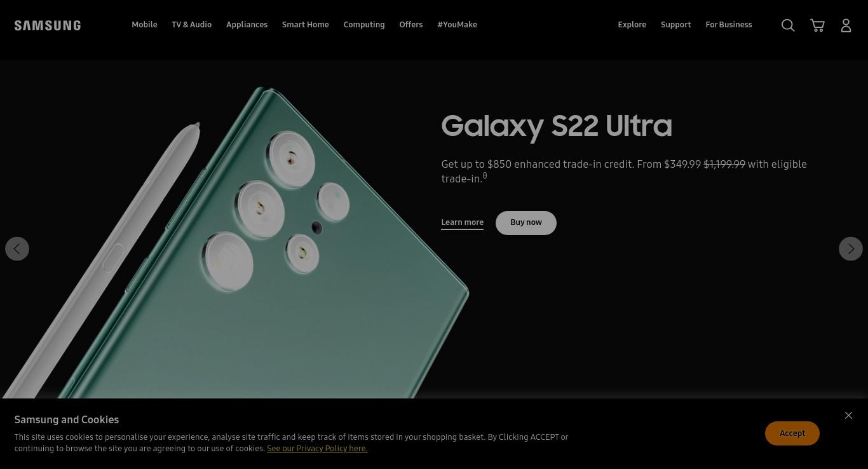Open the shopping cart icon
The image size is (868, 469).
coord(817,25)
